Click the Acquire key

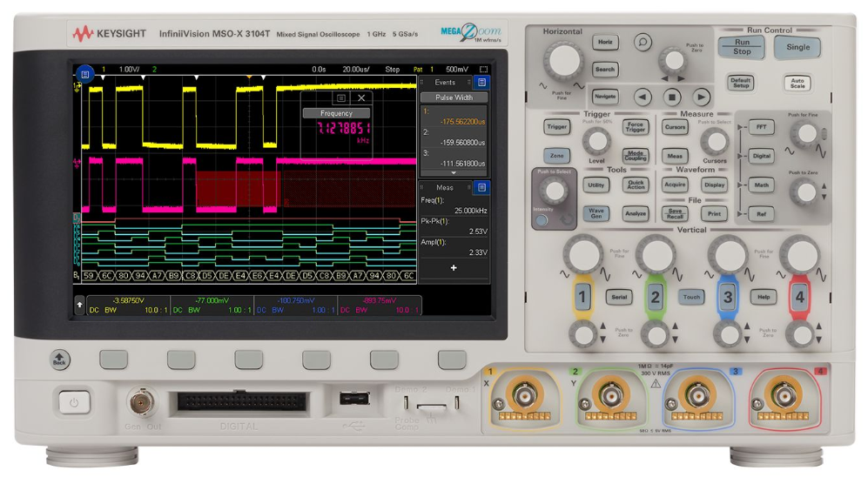pos(675,185)
